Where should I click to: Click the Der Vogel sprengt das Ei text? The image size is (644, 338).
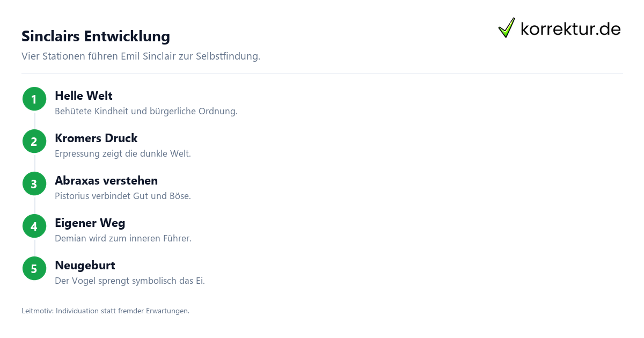coord(130,281)
